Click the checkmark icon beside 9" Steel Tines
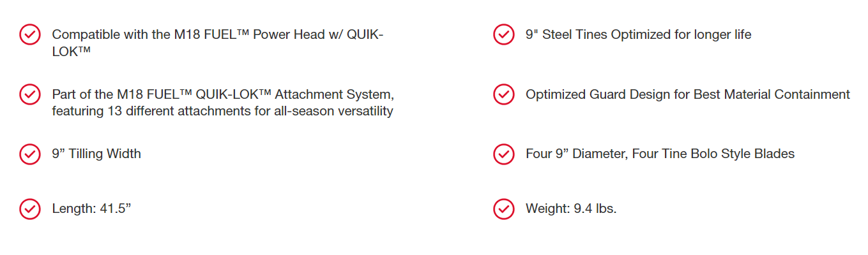 [504, 35]
